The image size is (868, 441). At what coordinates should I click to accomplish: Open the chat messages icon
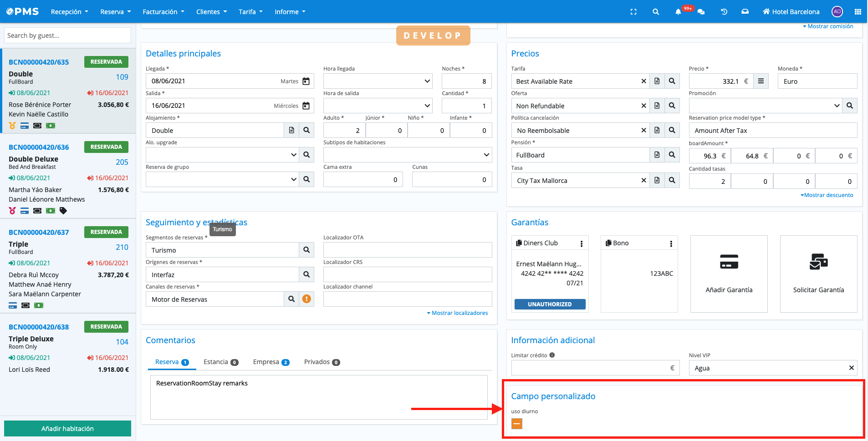[x=701, y=12]
